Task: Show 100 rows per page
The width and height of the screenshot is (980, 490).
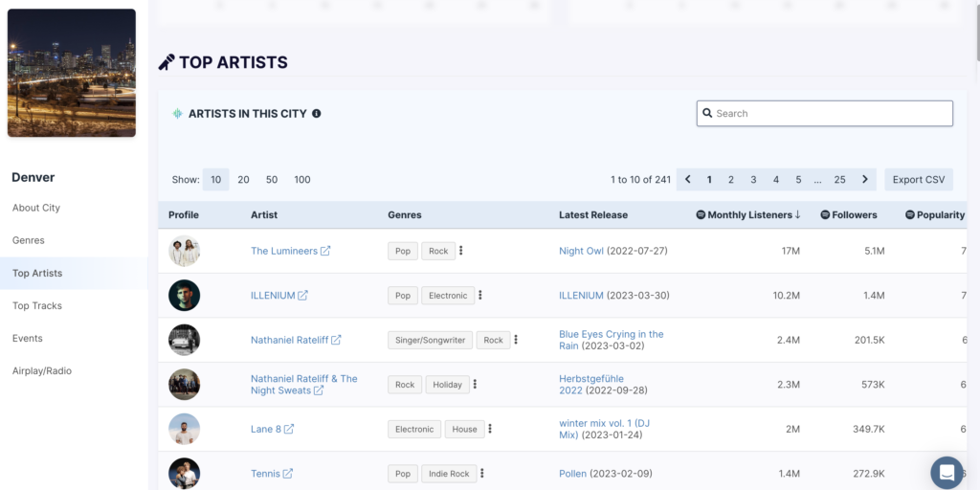Action: click(301, 179)
